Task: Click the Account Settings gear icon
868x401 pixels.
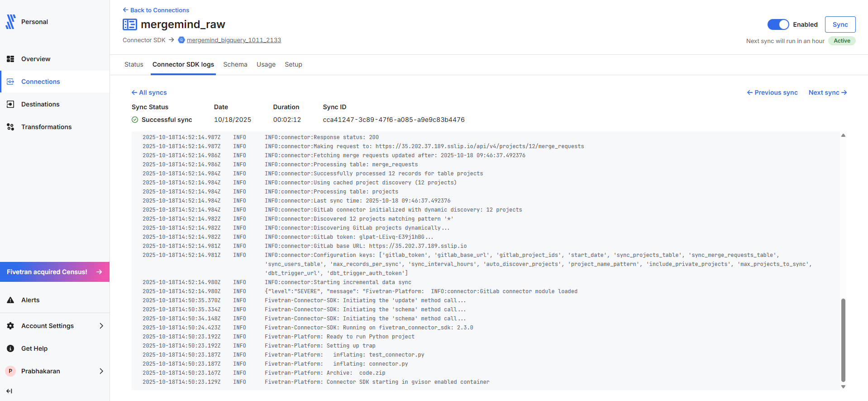Action: click(x=10, y=326)
